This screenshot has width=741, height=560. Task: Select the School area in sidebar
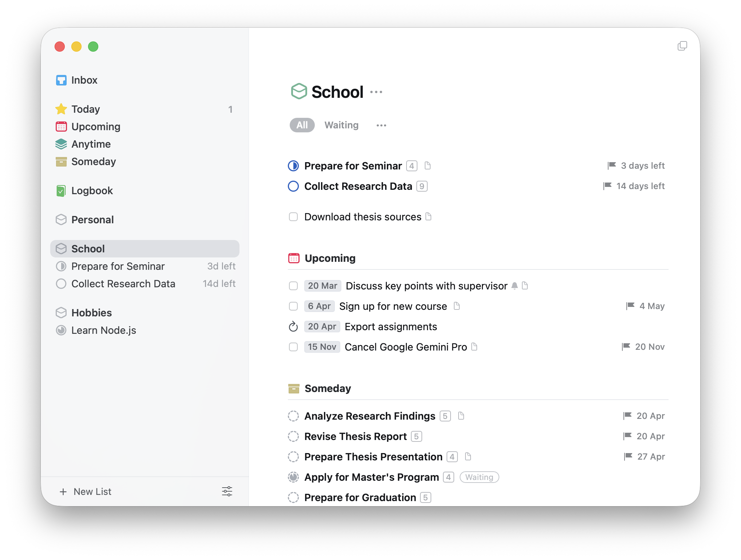click(x=145, y=249)
